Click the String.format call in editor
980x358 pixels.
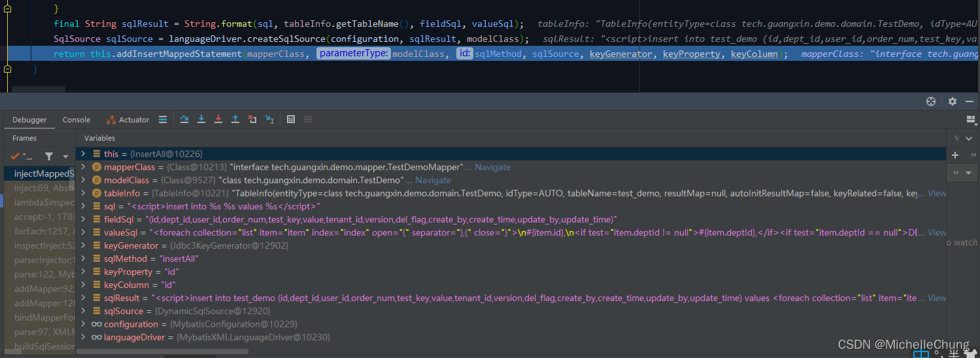(220, 24)
